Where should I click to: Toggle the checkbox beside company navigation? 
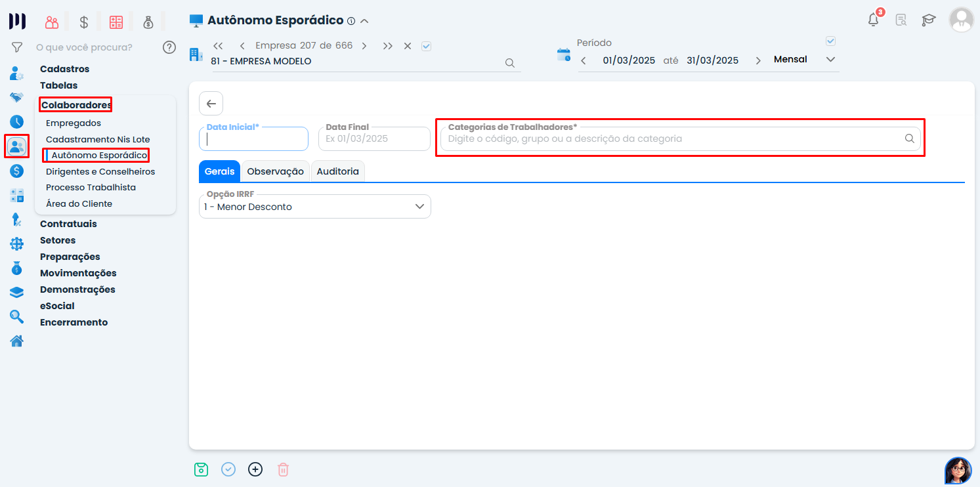426,46
